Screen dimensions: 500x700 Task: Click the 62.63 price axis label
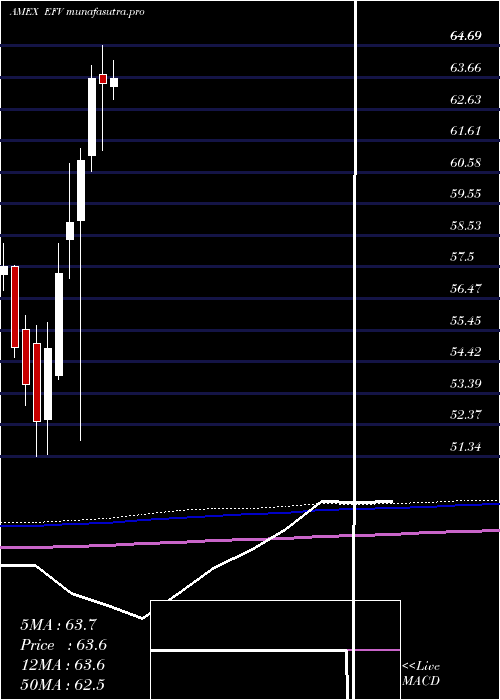click(466, 99)
